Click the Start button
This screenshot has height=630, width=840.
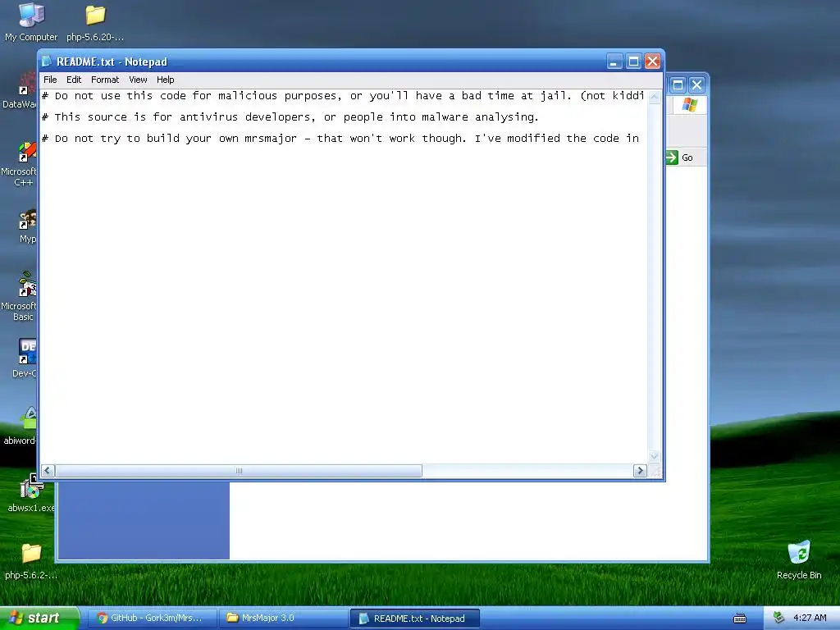tap(39, 618)
